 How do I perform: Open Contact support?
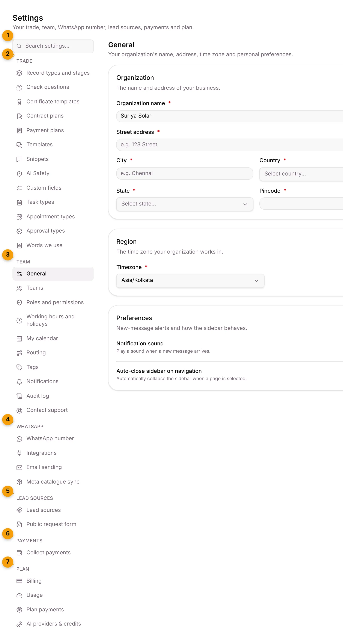coord(53,410)
